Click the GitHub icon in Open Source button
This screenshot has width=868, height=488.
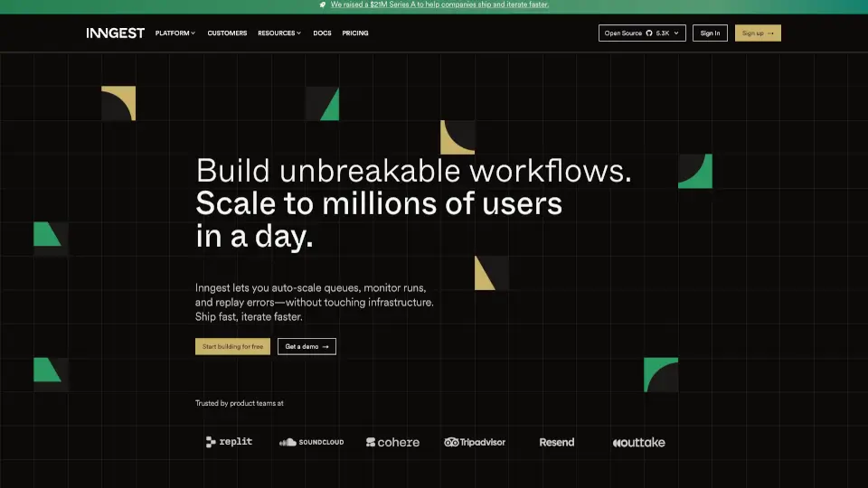649,33
